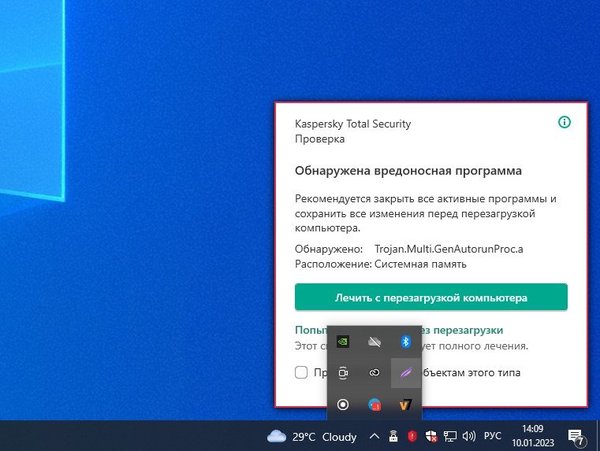Collapse the hidden tray icons chevron
Image resolution: width=600 pixels, height=451 pixels.
[375, 436]
